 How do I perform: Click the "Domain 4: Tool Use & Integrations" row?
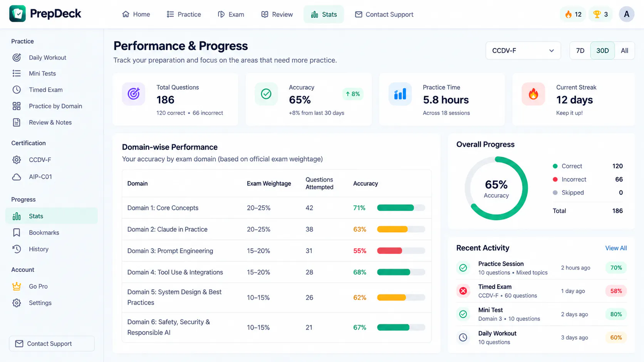pyautogui.click(x=277, y=272)
